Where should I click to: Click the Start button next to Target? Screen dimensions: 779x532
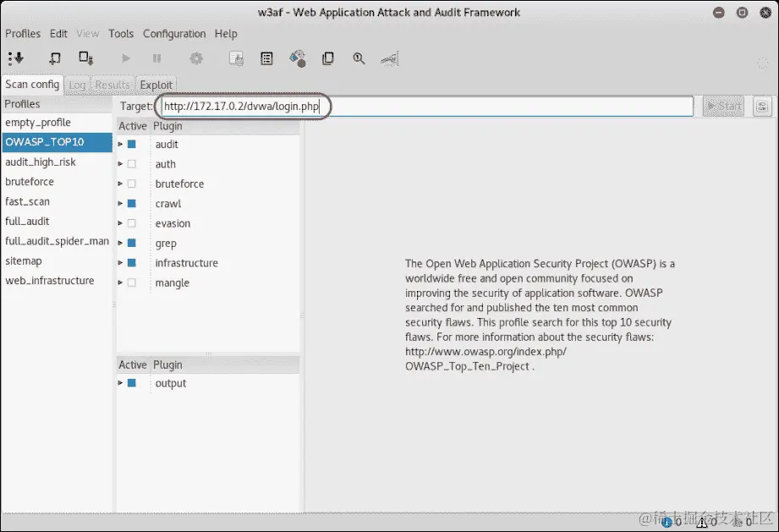pyautogui.click(x=724, y=106)
